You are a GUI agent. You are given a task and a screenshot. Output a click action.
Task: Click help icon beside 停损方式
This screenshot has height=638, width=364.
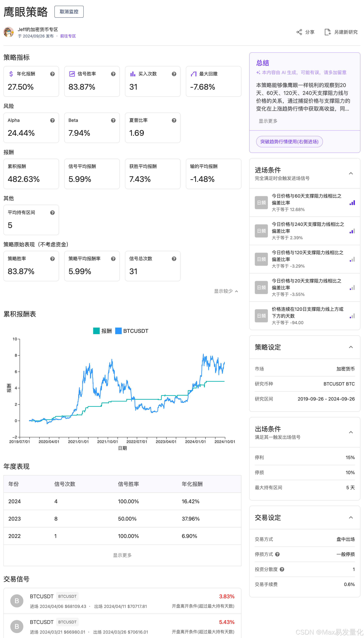pos(277,554)
